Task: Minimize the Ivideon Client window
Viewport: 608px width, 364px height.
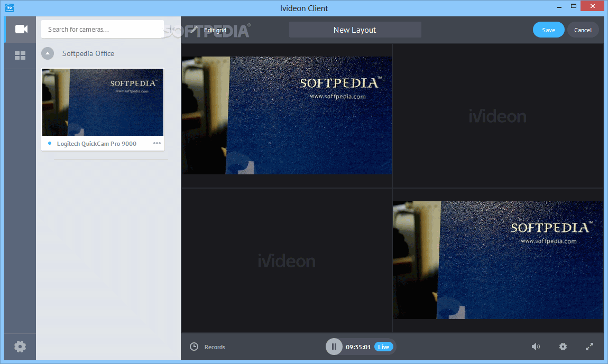Action: (x=559, y=6)
